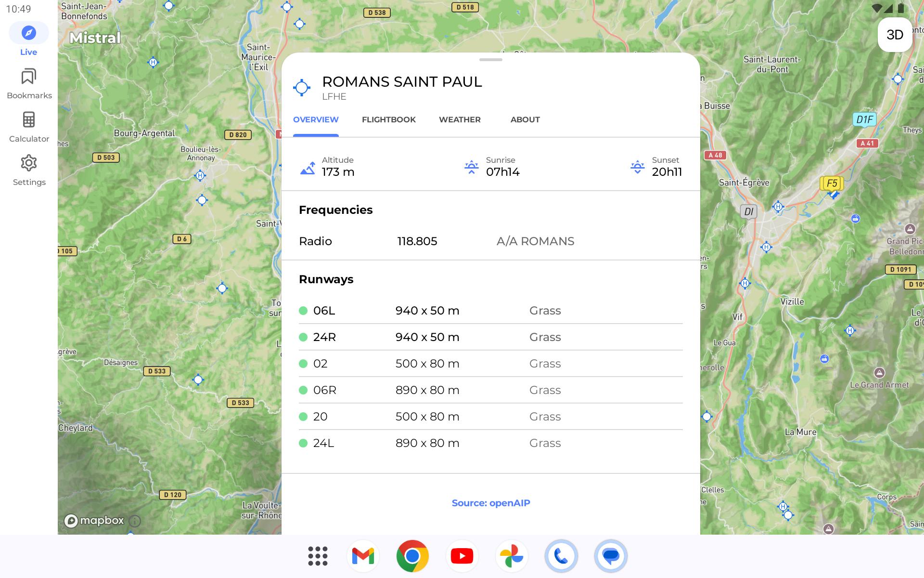Click the 118.805 radio frequency

point(417,241)
